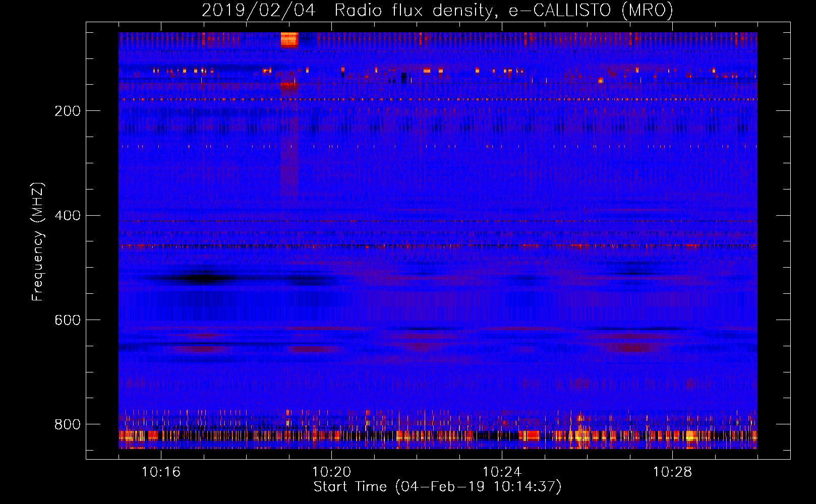Click the 10:20 time tick label
The height and width of the screenshot is (504, 816).
point(331,472)
